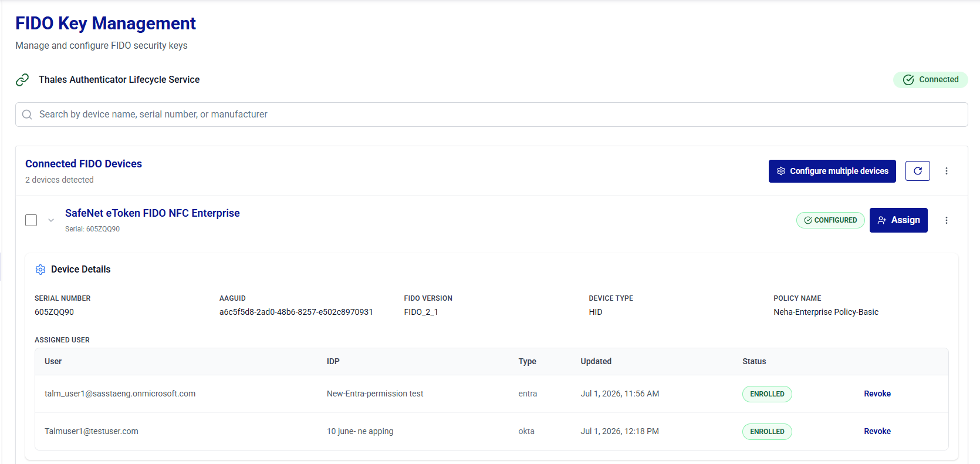Open the SafeNet eToken device kebab menu
Viewport: 980px width, 464px height.
(946, 220)
